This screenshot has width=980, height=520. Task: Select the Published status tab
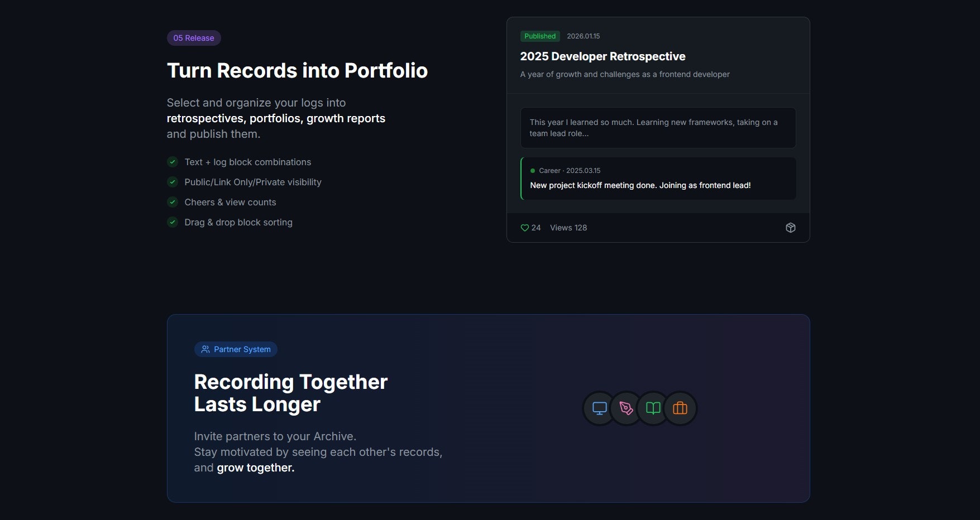coord(539,36)
